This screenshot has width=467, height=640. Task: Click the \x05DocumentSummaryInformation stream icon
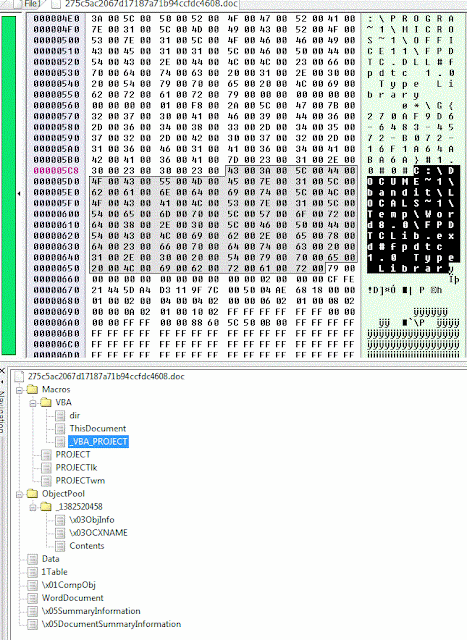(x=32, y=624)
